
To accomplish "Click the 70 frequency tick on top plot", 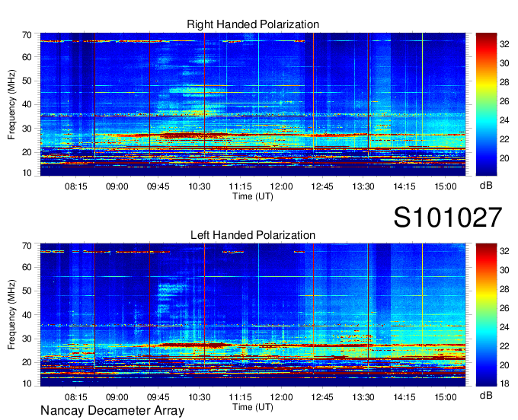I will coord(27,35).
